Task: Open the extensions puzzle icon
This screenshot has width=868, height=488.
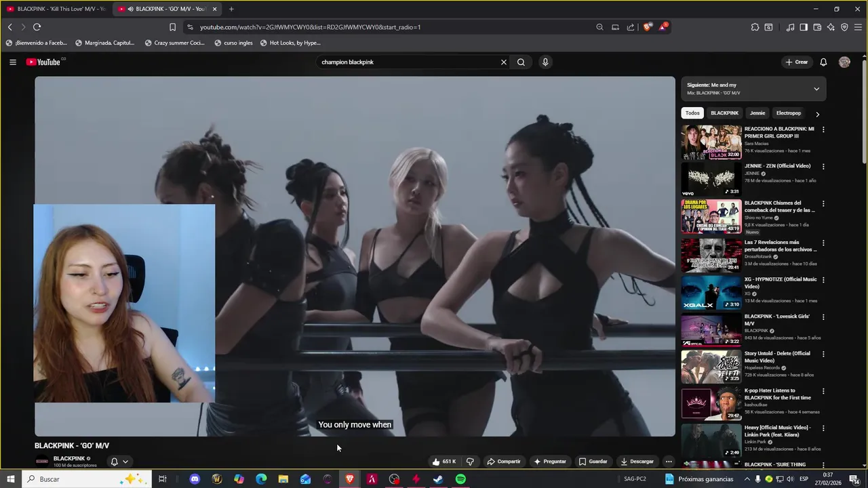Action: (x=755, y=27)
